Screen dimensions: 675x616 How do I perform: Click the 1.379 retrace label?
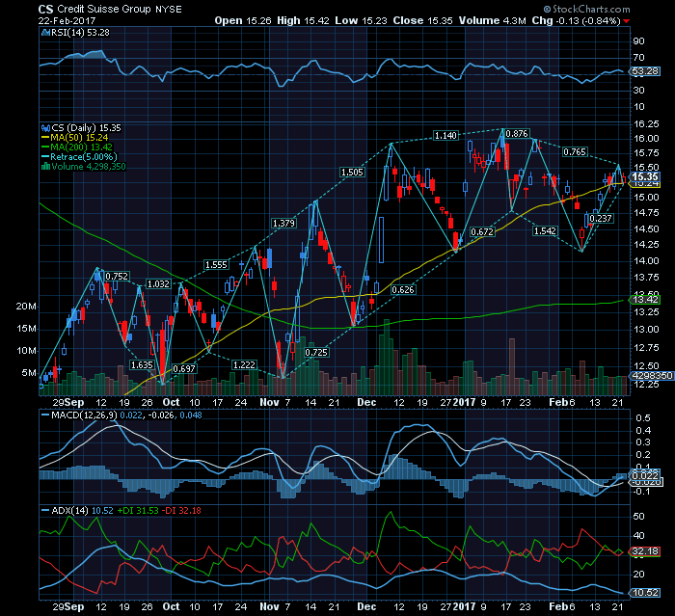283,223
